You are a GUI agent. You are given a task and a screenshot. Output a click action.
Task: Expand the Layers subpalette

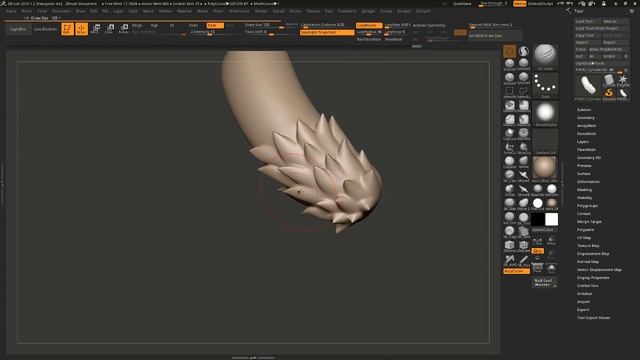tap(583, 142)
